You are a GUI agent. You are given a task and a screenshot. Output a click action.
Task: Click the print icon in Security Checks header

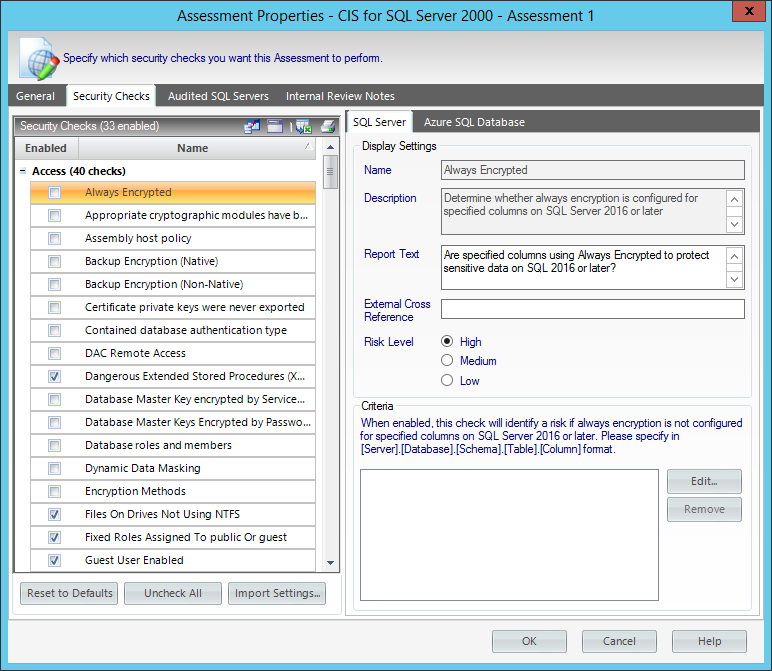point(328,127)
